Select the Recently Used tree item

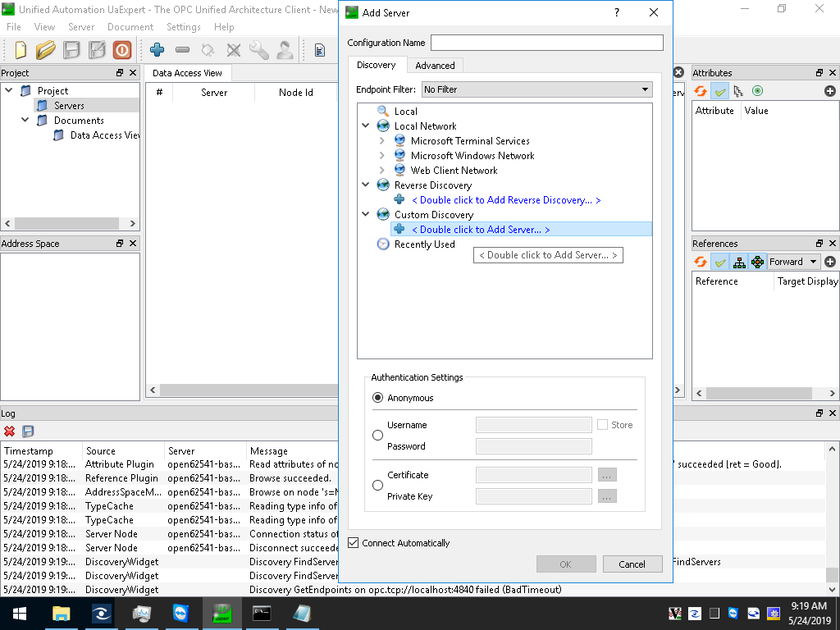click(424, 244)
